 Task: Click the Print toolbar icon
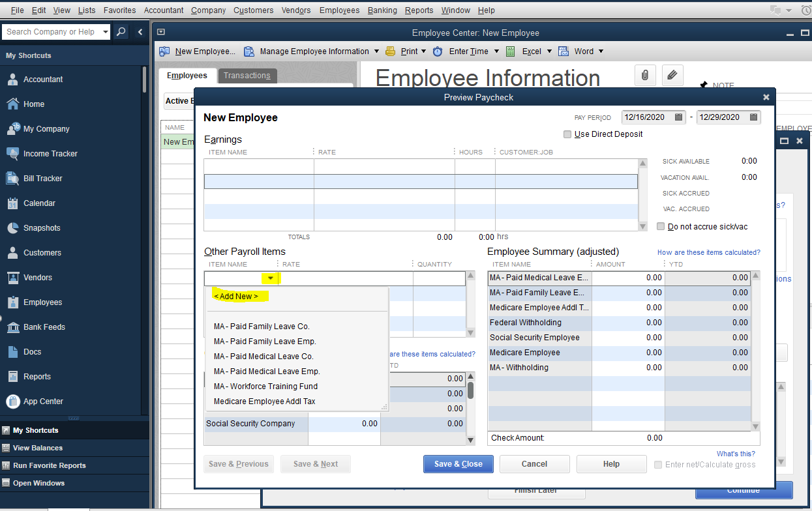[391, 51]
